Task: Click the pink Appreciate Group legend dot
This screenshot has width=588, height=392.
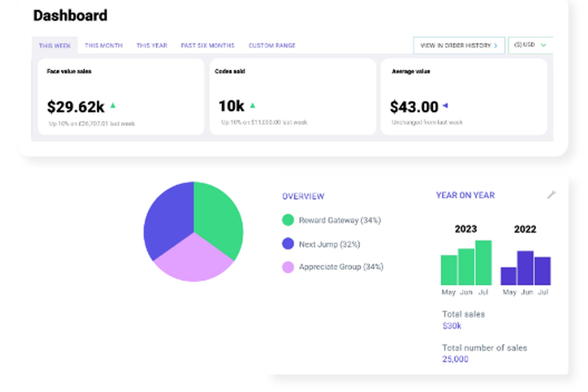Action: coord(288,267)
